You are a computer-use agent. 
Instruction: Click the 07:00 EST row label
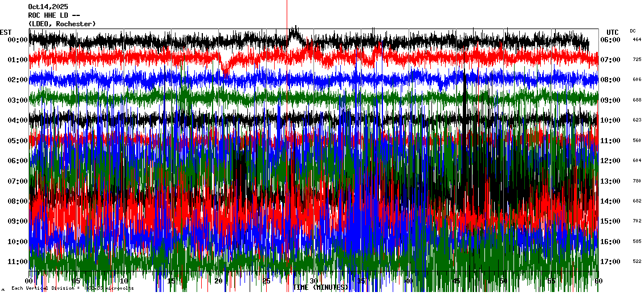coord(18,181)
